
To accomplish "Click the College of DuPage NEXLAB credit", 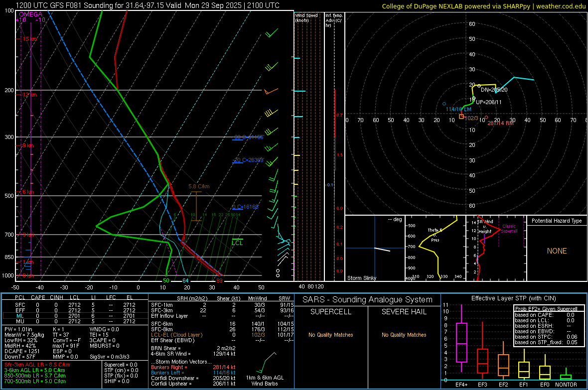I will coord(484,6).
